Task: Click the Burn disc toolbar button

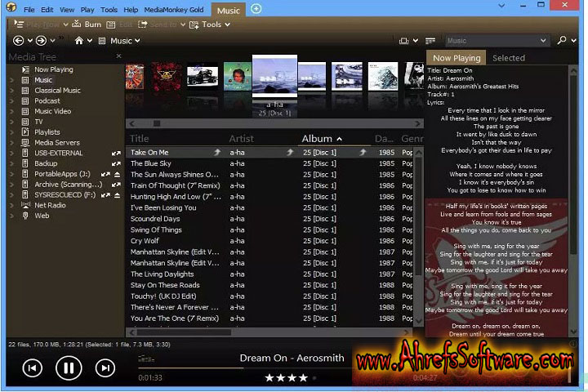Action: [x=87, y=24]
